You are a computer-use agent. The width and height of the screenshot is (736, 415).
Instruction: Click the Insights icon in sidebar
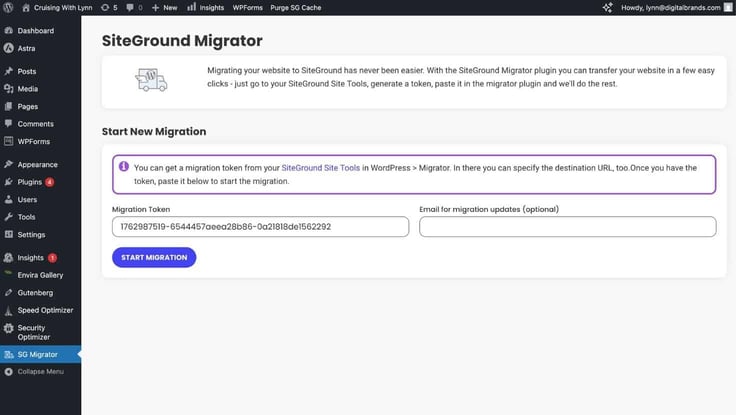pyautogui.click(x=8, y=257)
